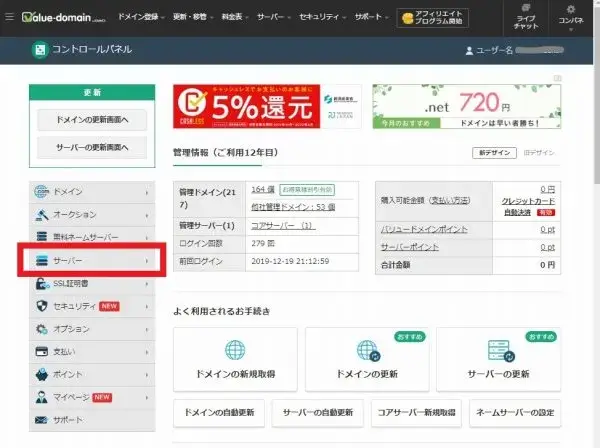Image resolution: width=600 pixels, height=448 pixels.
Task: Open the バリュードメインポイント link
Action: [424, 229]
